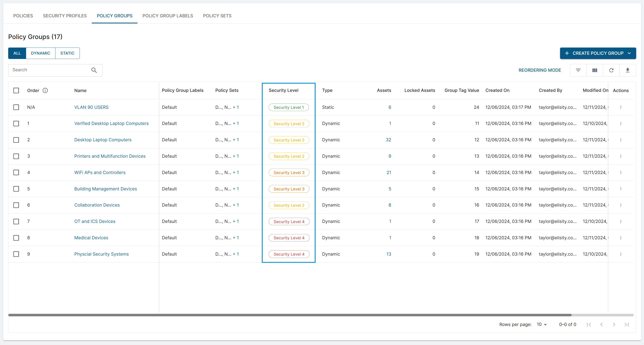Open the filter icon in table toolbar

click(x=578, y=70)
